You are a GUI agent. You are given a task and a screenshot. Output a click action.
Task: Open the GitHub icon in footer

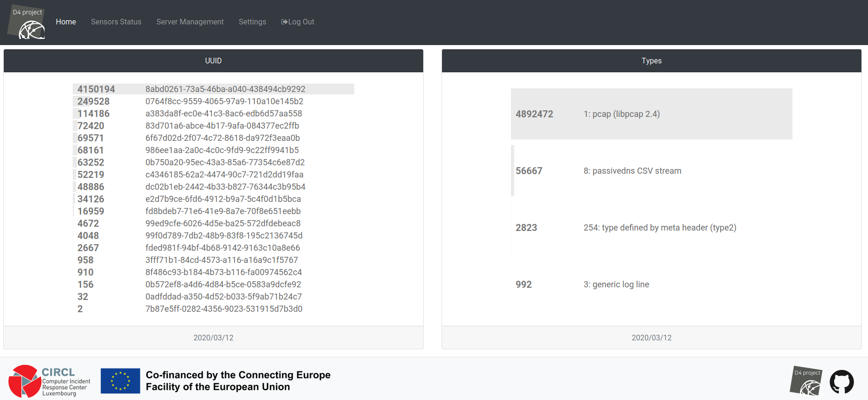click(841, 382)
